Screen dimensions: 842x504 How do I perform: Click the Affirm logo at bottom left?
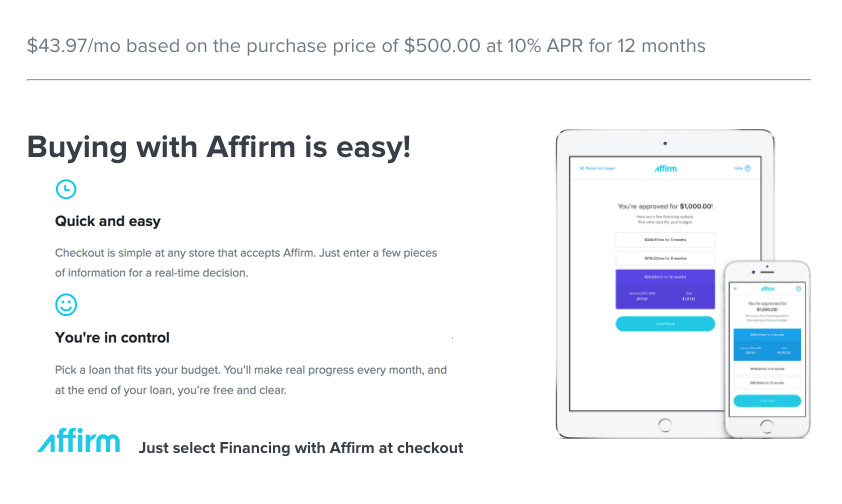(x=79, y=441)
